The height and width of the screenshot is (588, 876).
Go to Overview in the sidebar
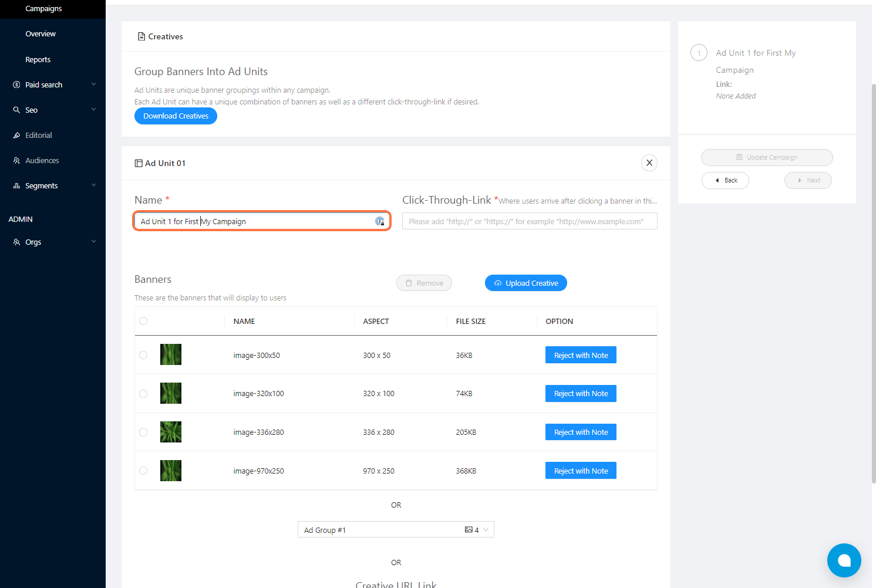(x=41, y=34)
